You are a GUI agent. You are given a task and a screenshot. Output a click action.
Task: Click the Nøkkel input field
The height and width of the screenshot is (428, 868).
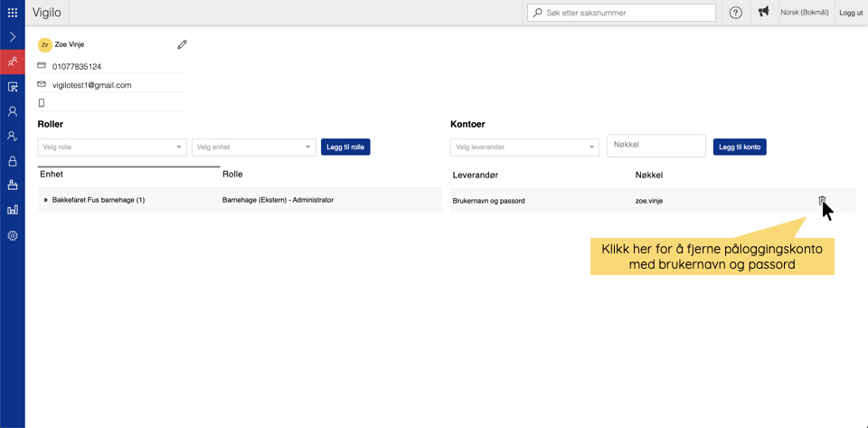(x=656, y=146)
